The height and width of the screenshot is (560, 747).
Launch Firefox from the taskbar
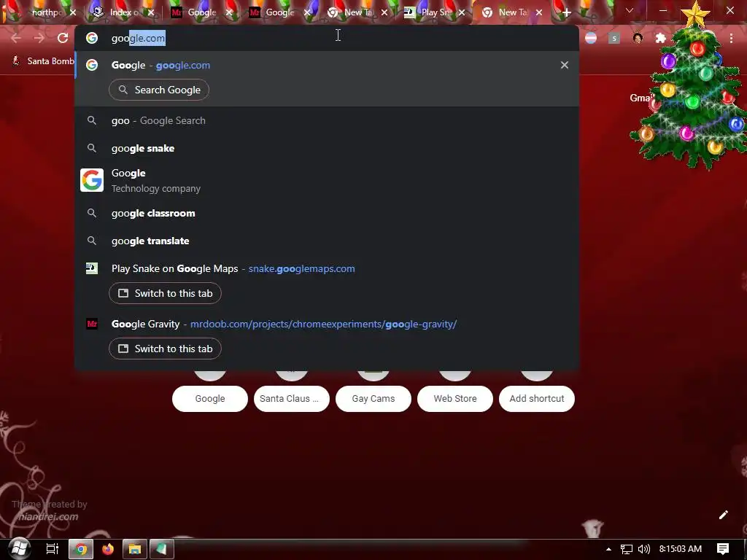point(108,549)
